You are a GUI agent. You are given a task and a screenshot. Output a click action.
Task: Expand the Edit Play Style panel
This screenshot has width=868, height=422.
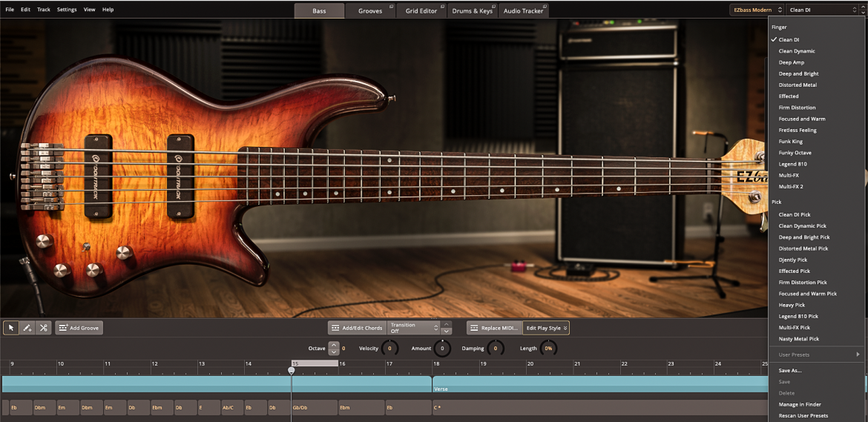546,328
